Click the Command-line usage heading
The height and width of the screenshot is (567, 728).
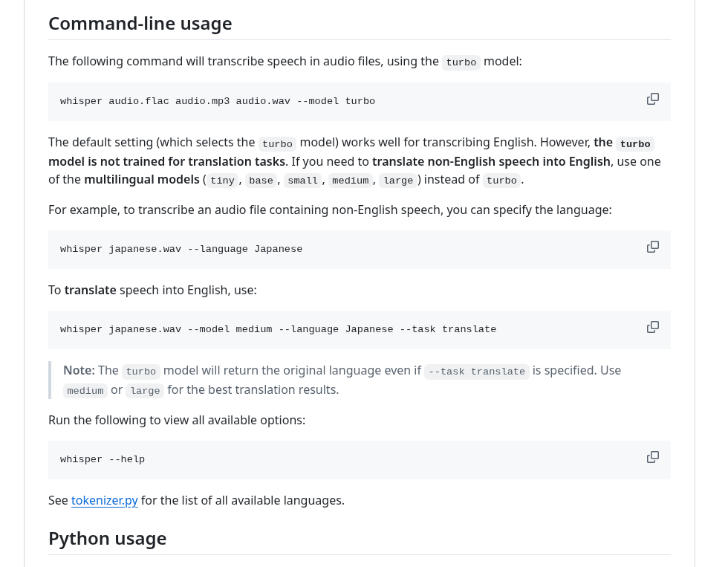[140, 23]
